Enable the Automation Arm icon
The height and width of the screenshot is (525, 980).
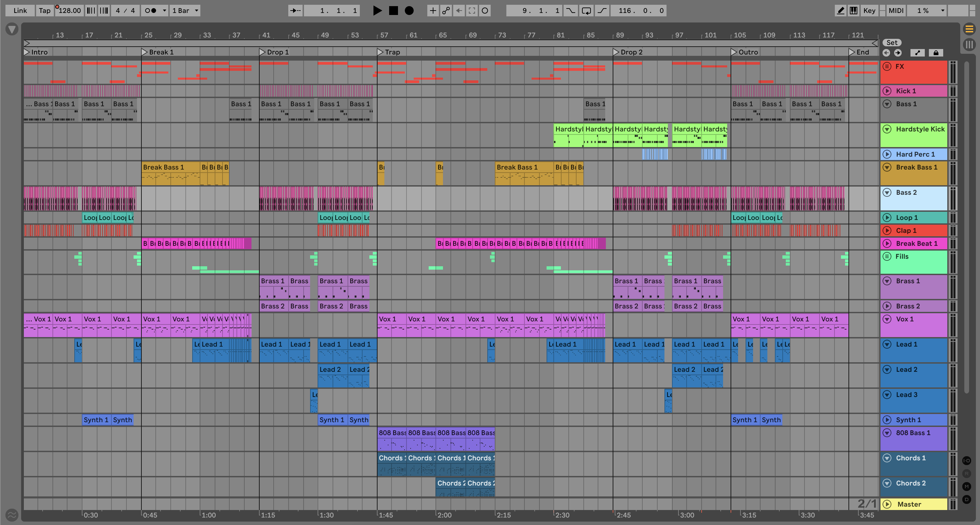point(446,11)
